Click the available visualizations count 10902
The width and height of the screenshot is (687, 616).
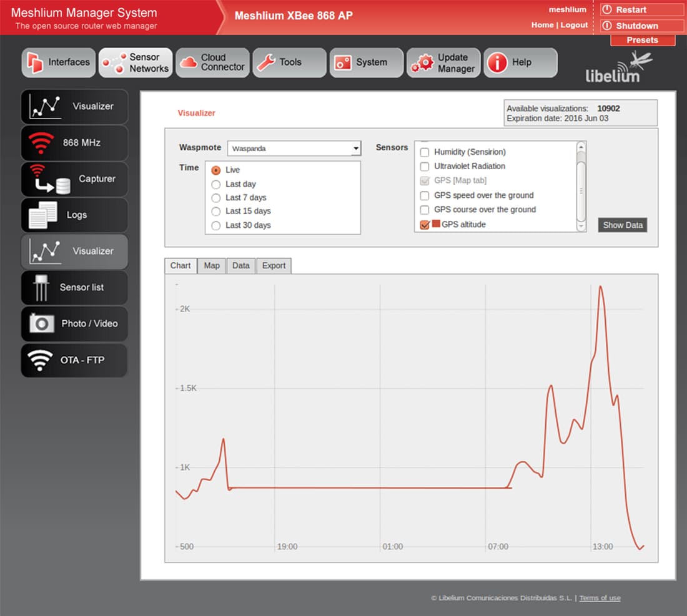point(608,109)
